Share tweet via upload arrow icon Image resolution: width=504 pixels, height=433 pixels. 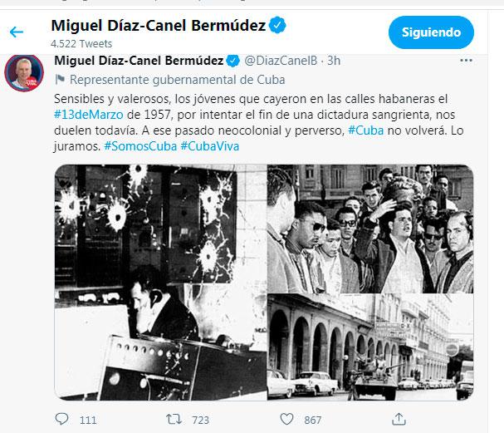[399, 419]
